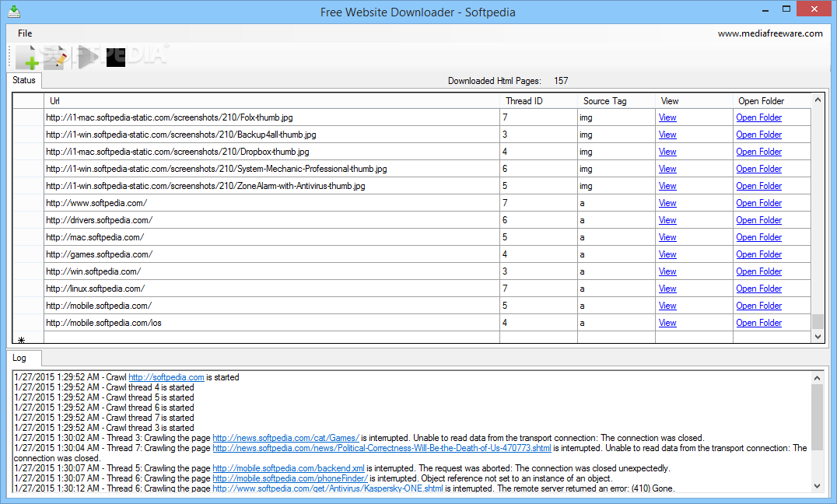This screenshot has width=837, height=504.
Task: Open Kaspersky-ONE.shtml log link
Action: (x=327, y=488)
